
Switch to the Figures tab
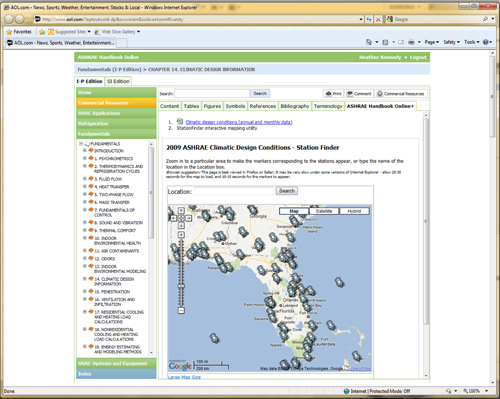[212, 106]
